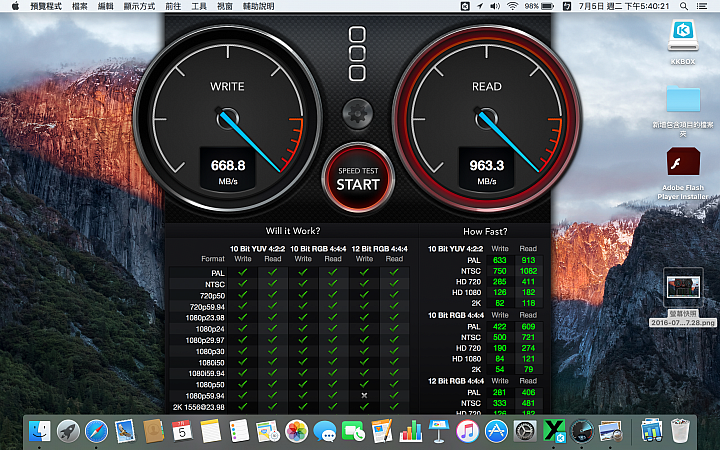
Task: Click the location services arrow icon
Action: 480,6
